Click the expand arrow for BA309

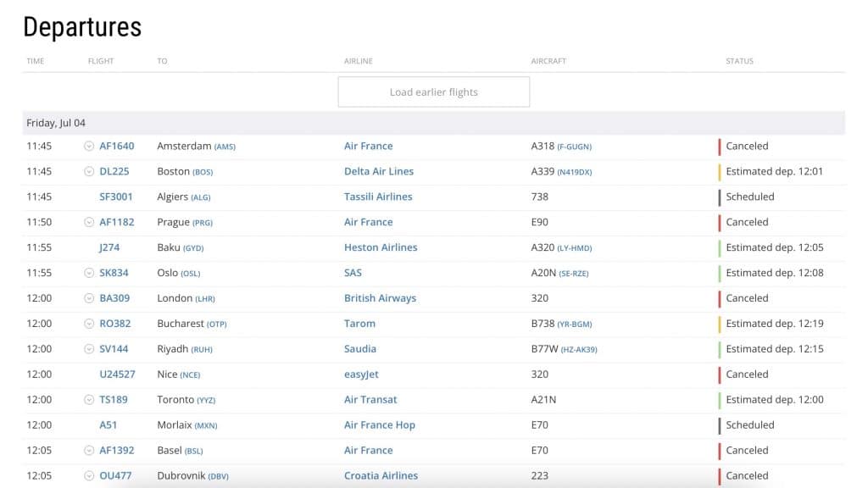tap(89, 298)
